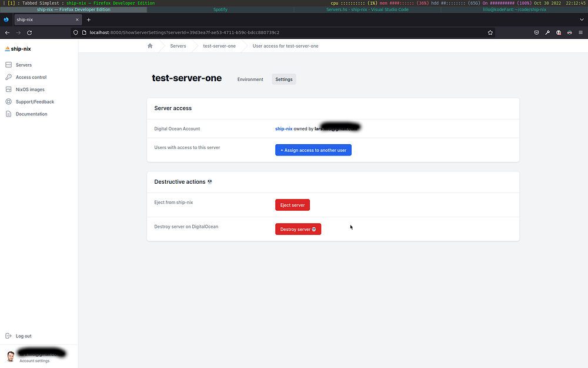The height and width of the screenshot is (368, 588).
Task: Click the Destroy server button
Action: pos(298,229)
